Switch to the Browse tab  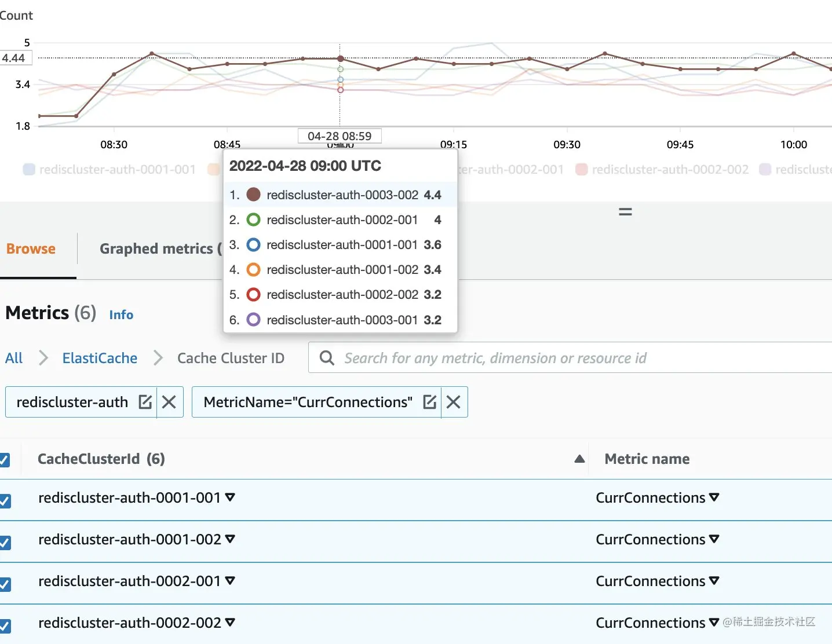[31, 249]
